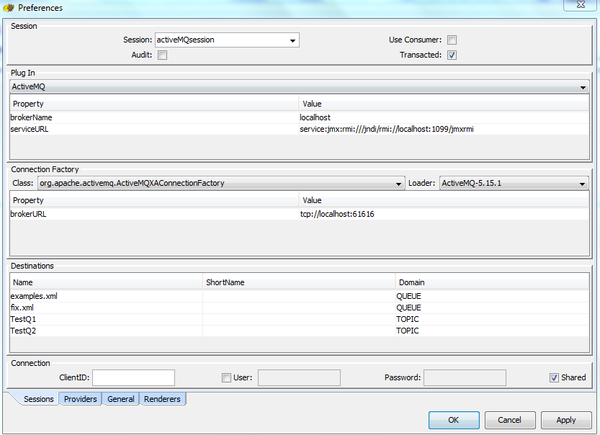Click the Plug In Value column header
This screenshot has width=600, height=435.
pos(443,104)
